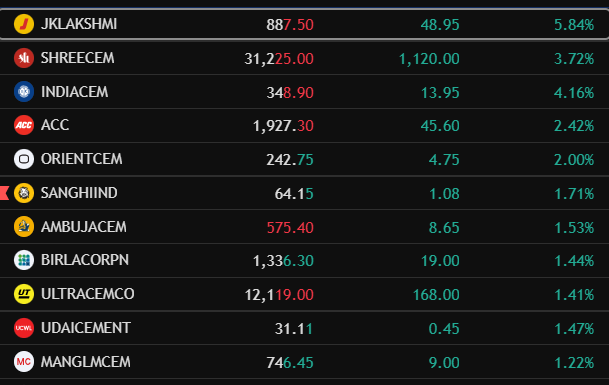This screenshot has height=385, width=609.
Task: Click the change value 4.75
Action: [444, 160]
